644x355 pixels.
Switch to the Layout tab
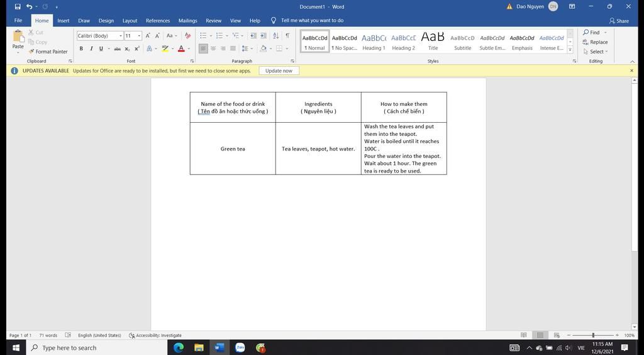coord(130,21)
